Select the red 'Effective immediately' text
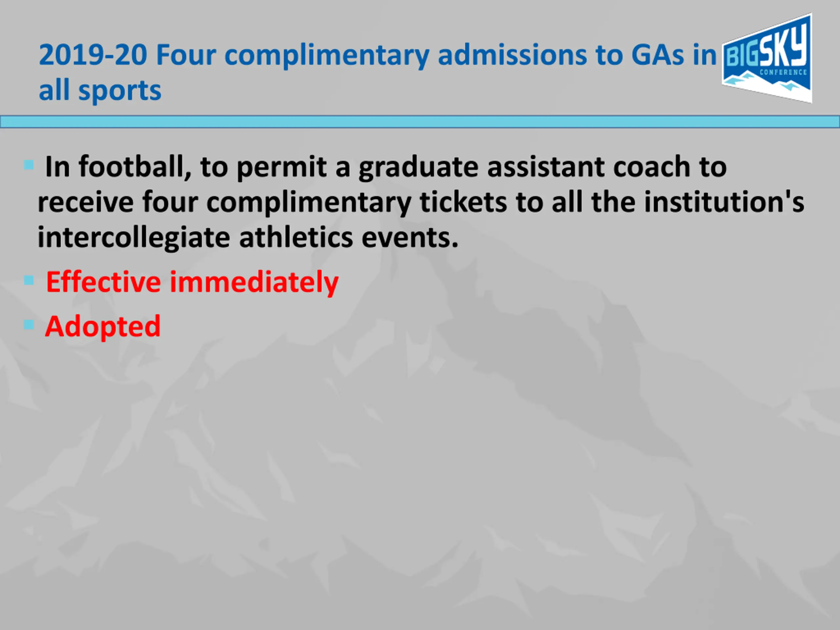840x630 pixels. click(192, 282)
